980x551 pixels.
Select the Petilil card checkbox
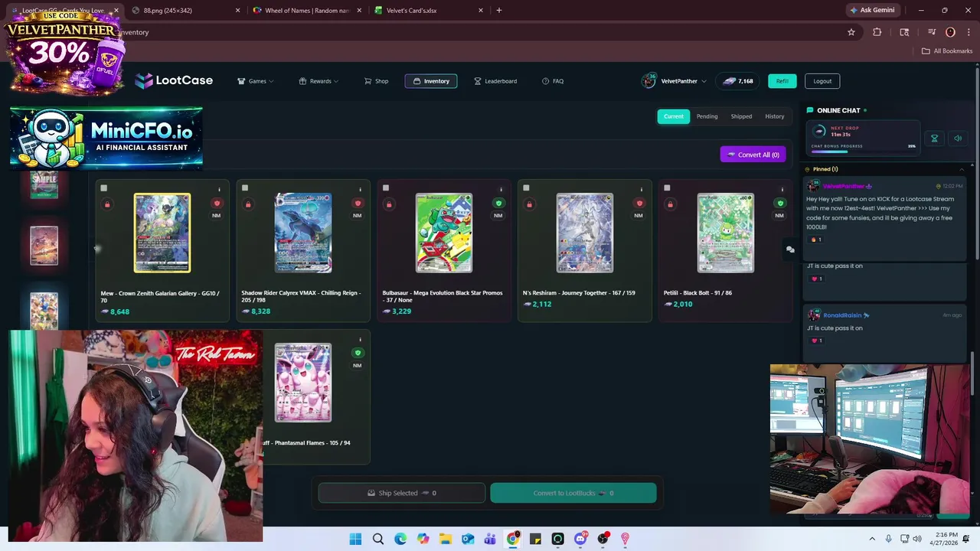coord(667,187)
